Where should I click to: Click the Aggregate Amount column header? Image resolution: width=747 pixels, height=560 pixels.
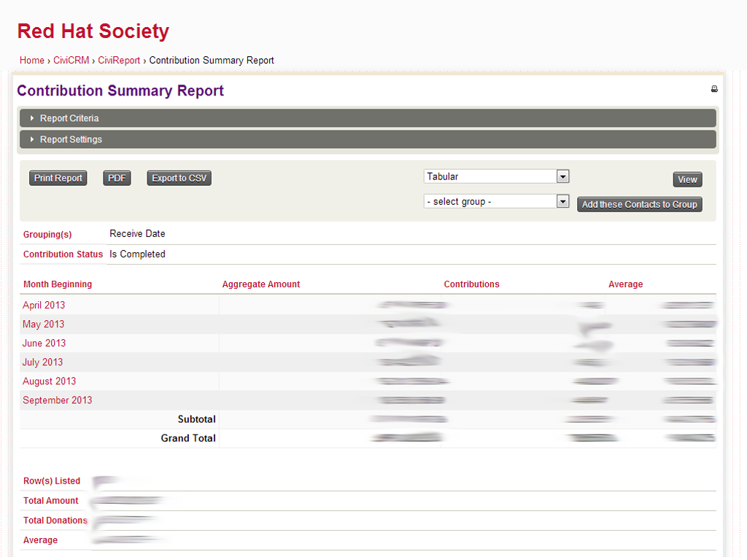click(x=260, y=284)
